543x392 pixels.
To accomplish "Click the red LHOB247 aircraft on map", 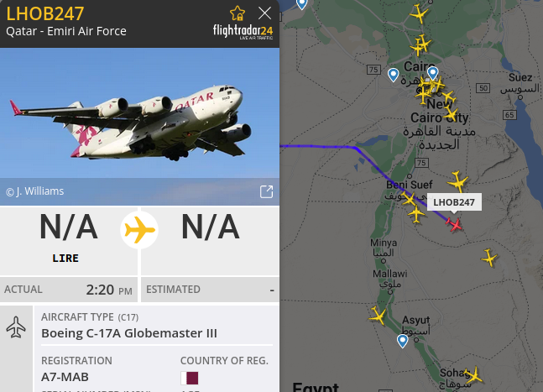I will [x=454, y=224].
